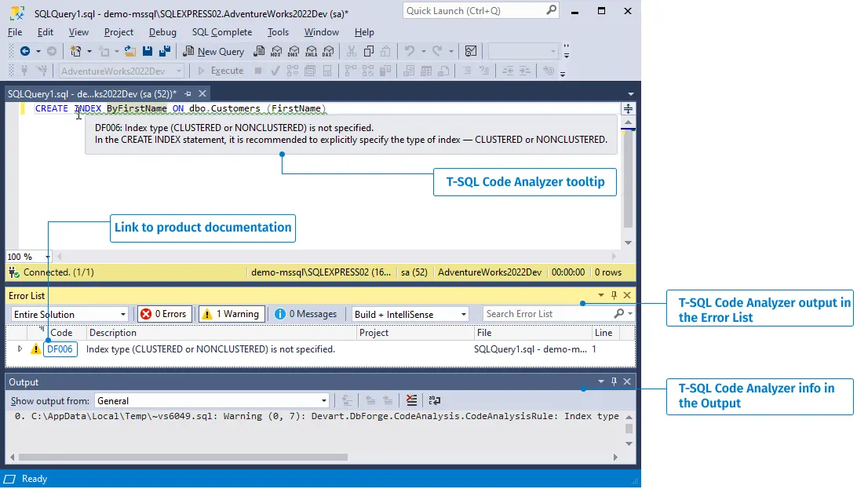Click the Navigate Backward arrow icon

(25, 52)
